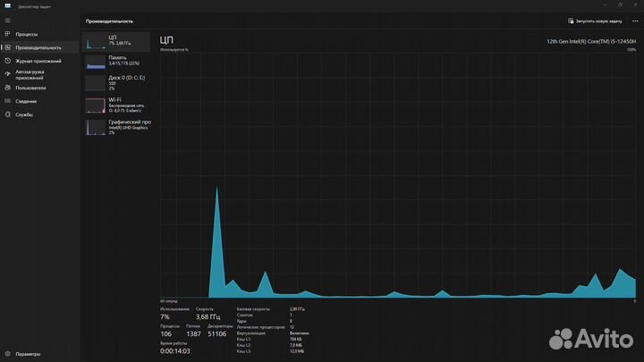
Task: Open Параметры via the gear icon
Action: tap(7, 354)
